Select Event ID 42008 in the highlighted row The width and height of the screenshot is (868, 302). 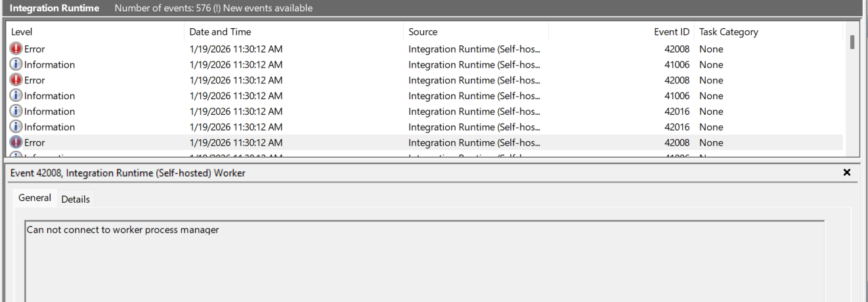click(677, 142)
